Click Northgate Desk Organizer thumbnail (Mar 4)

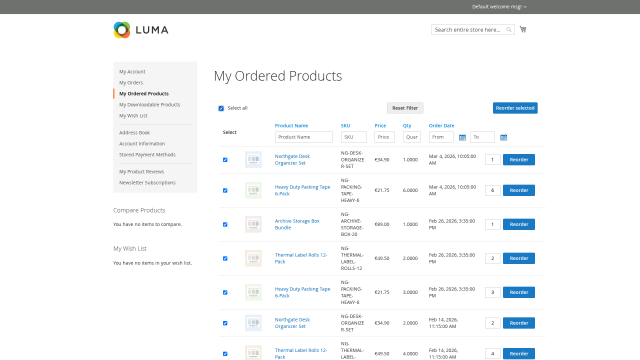(253, 160)
